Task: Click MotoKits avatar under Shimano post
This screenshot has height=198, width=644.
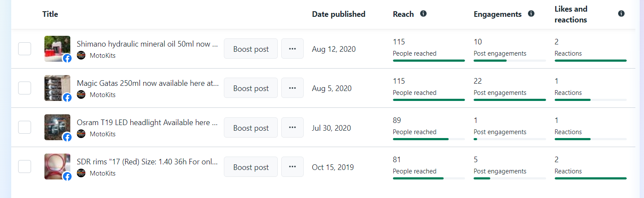Action: click(81, 55)
